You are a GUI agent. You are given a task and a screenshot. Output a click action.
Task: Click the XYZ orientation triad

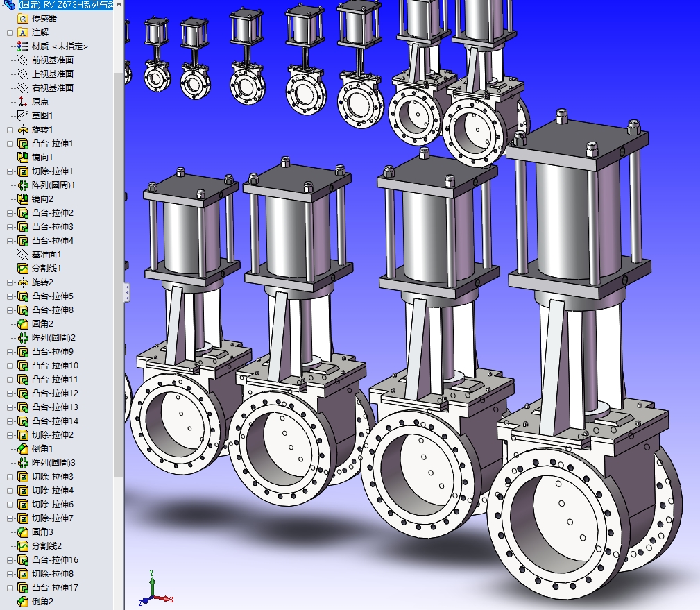click(155, 588)
